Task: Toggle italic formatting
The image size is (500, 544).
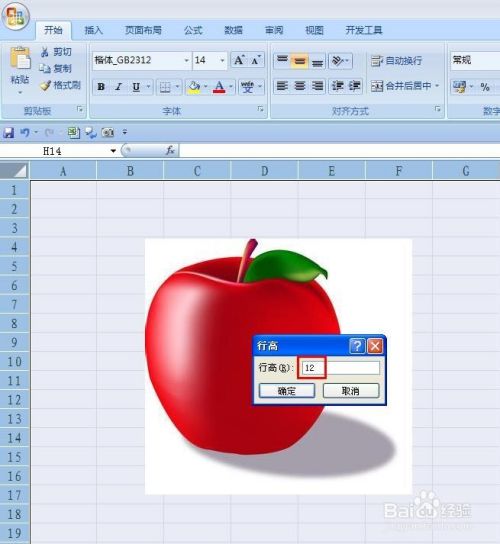Action: (x=119, y=87)
